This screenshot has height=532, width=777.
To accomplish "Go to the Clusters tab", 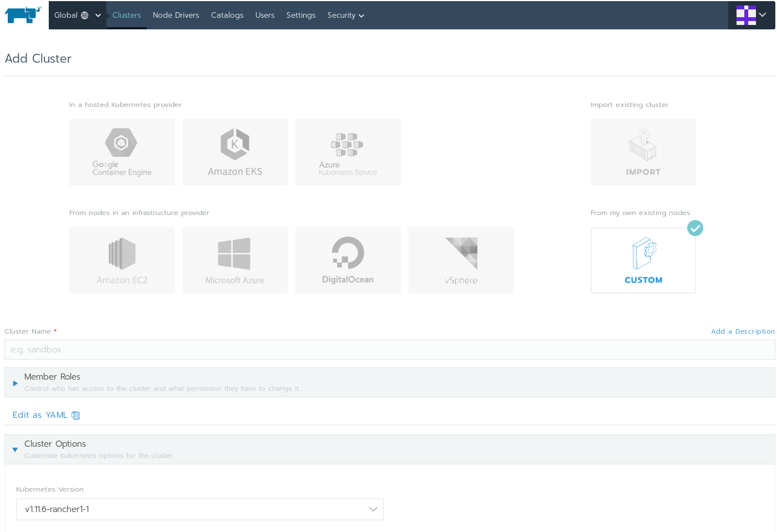I will pos(126,15).
